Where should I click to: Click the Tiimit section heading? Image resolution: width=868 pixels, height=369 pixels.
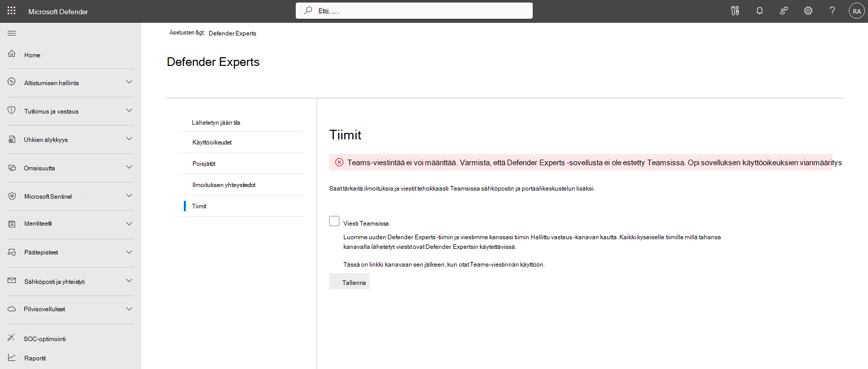tap(345, 135)
